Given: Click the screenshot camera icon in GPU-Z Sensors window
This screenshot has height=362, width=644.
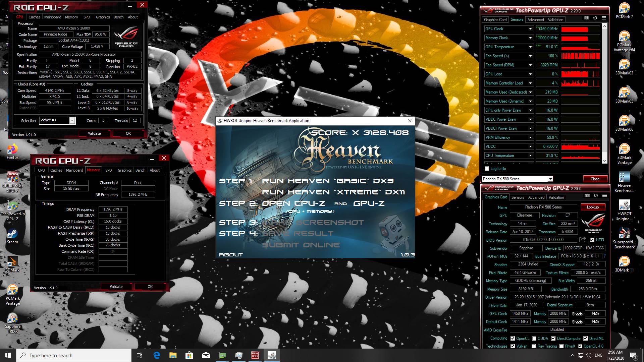Looking at the screenshot, I should [586, 18].
